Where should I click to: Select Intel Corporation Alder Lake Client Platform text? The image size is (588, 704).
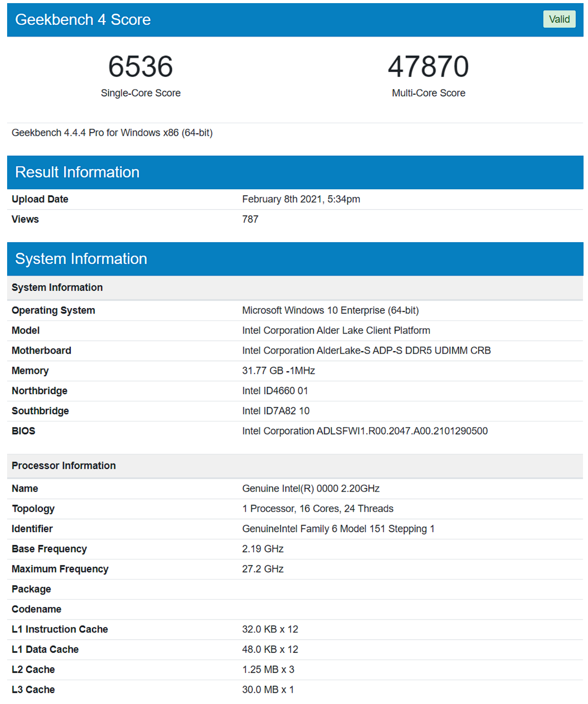pyautogui.click(x=336, y=330)
